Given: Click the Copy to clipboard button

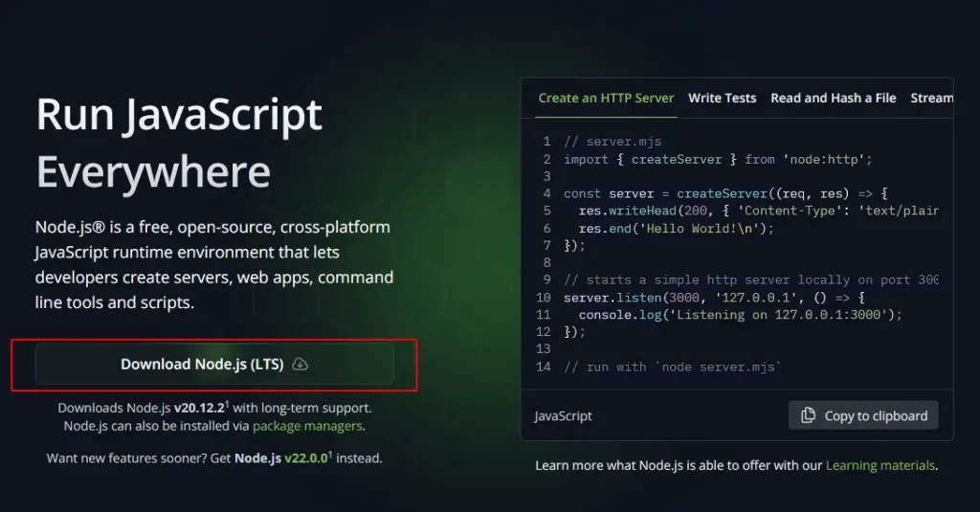Looking at the screenshot, I should click(x=863, y=415).
